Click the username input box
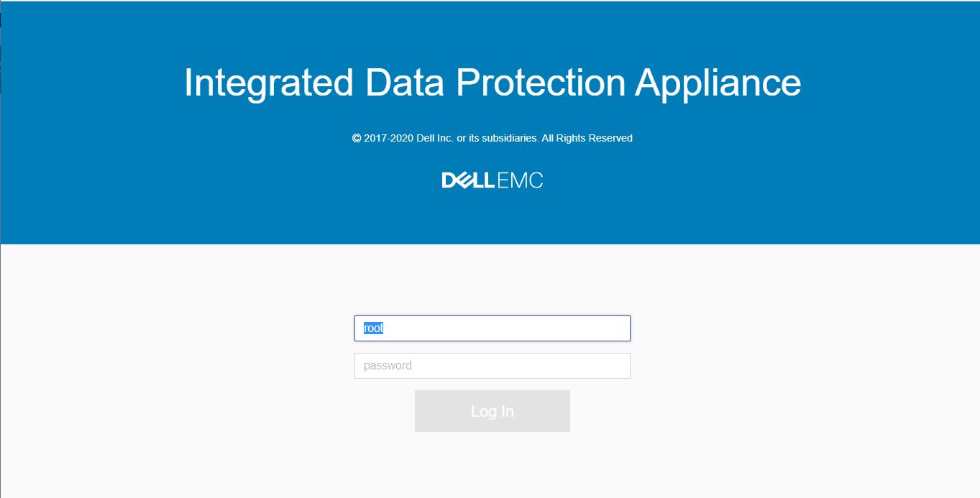This screenshot has width=980, height=498. coord(492,328)
